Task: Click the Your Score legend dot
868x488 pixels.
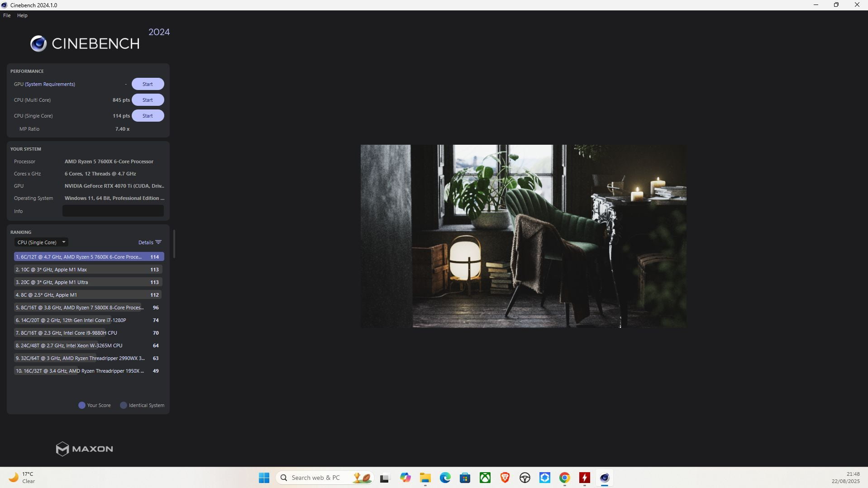Action: coord(82,405)
